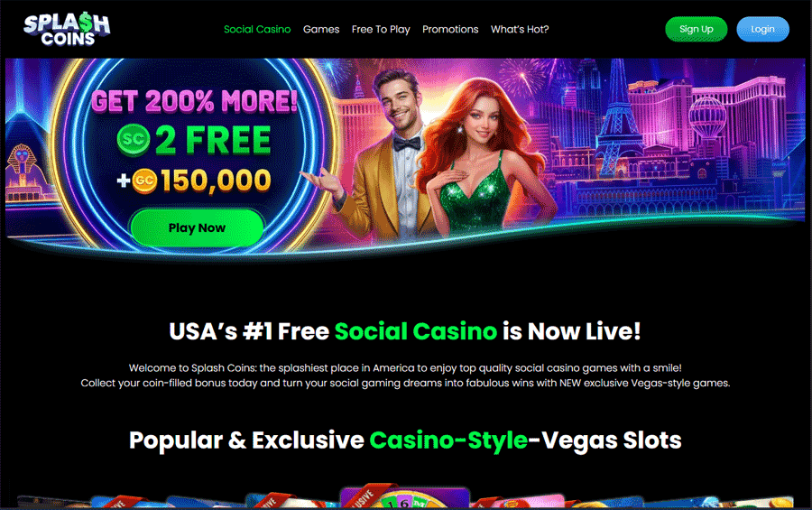Click the Splash Coins logo
This screenshot has width=812, height=510.
tap(67, 30)
